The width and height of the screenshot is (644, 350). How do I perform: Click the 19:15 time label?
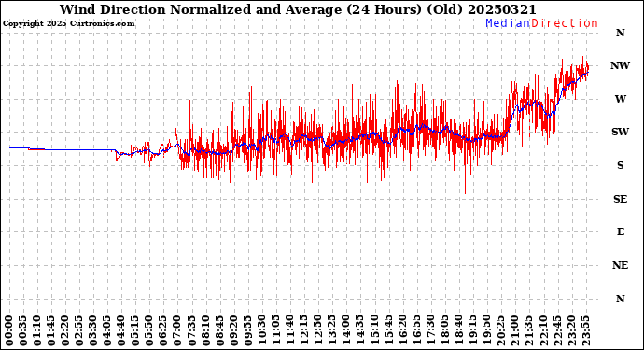pos(473,330)
